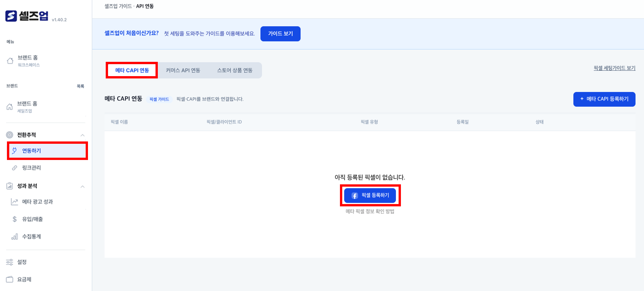
Task: Switch to the 커머스 API 연동 tab
Action: tap(183, 70)
